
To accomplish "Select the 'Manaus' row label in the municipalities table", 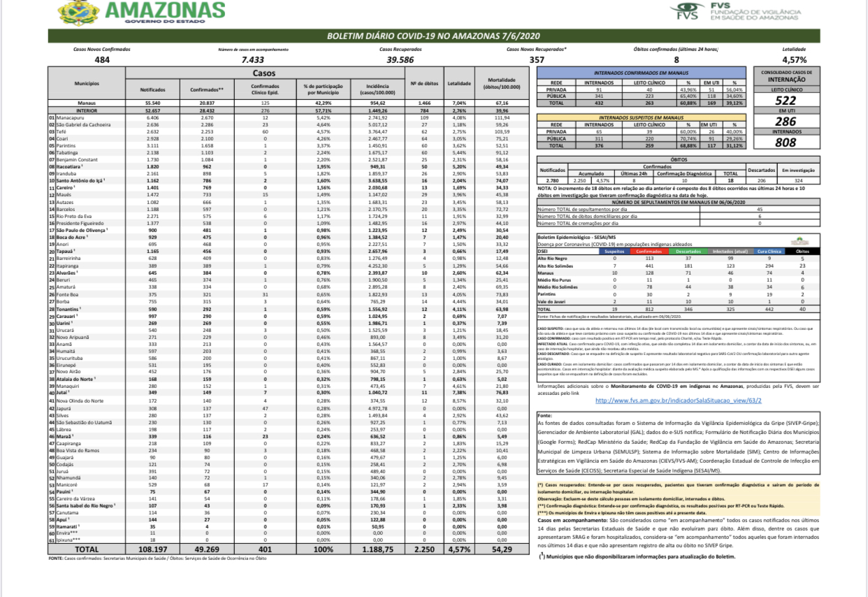I will tap(86, 103).
